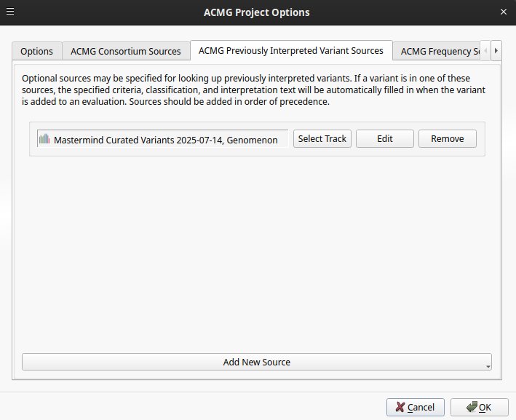Click the ACMG Project Options title bar
The width and height of the screenshot is (516, 420).
pyautogui.click(x=257, y=12)
